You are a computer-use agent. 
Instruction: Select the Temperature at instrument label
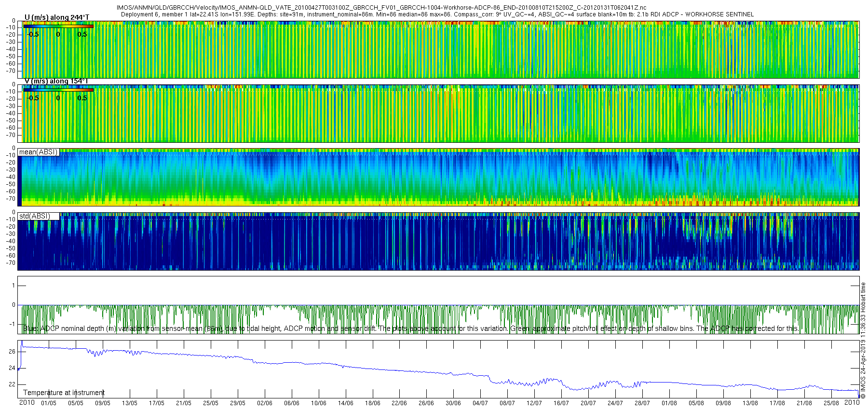click(x=64, y=393)
